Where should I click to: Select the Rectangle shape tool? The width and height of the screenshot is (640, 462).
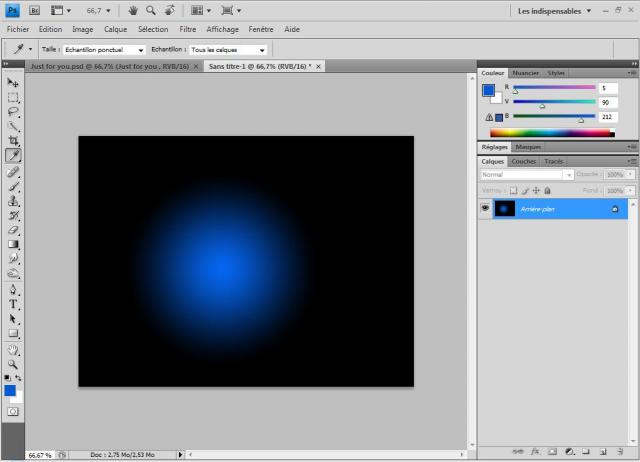13,333
